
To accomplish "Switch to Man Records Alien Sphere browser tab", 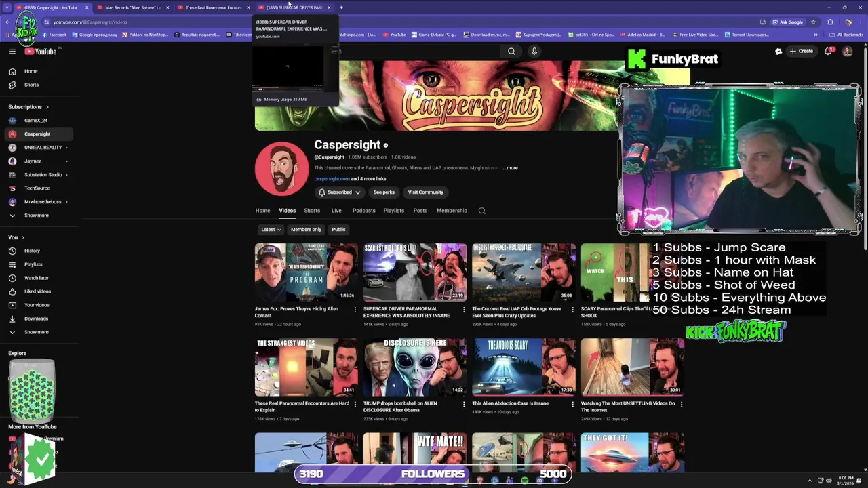I will point(132,7).
